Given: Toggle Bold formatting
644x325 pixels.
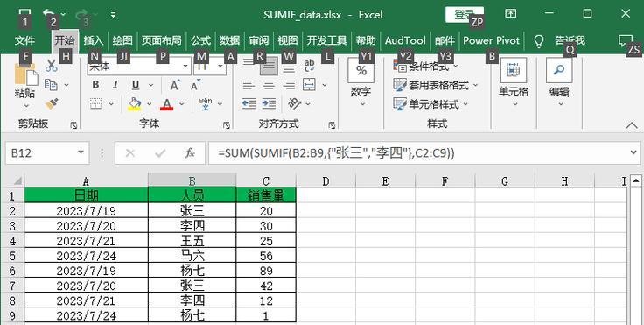Looking at the screenshot, I should 95,85.
